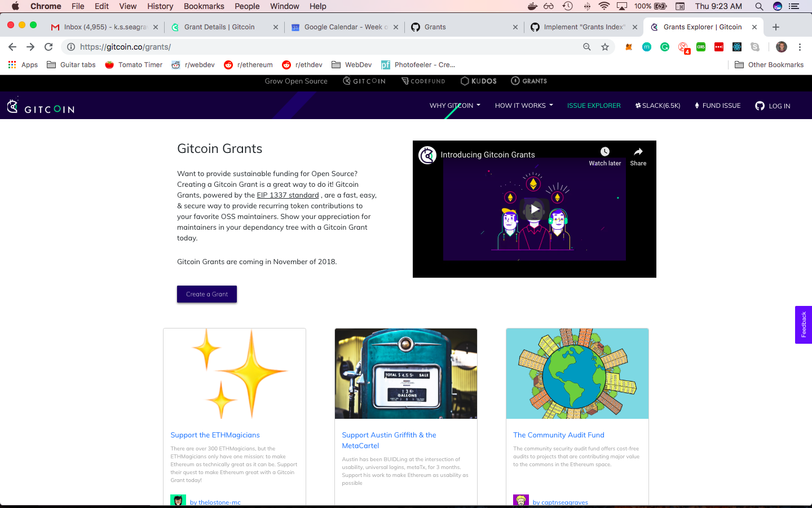Expand the WHY GITCOIN dropdown
The image size is (812, 508).
coord(454,106)
